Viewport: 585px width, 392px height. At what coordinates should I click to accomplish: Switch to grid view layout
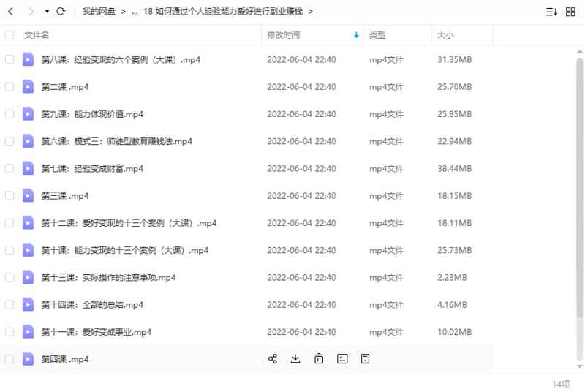pyautogui.click(x=570, y=12)
